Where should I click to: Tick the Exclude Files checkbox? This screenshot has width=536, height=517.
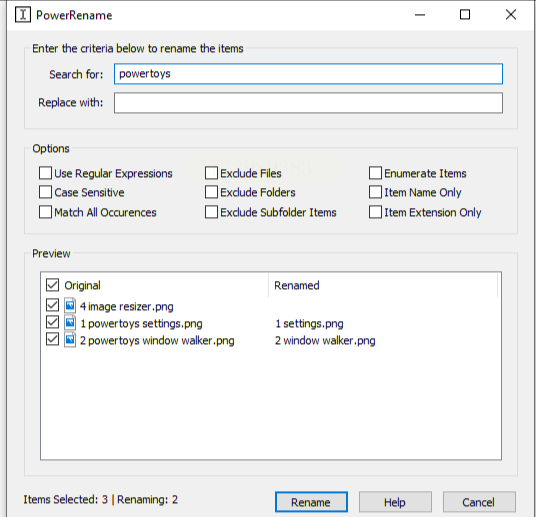(211, 173)
